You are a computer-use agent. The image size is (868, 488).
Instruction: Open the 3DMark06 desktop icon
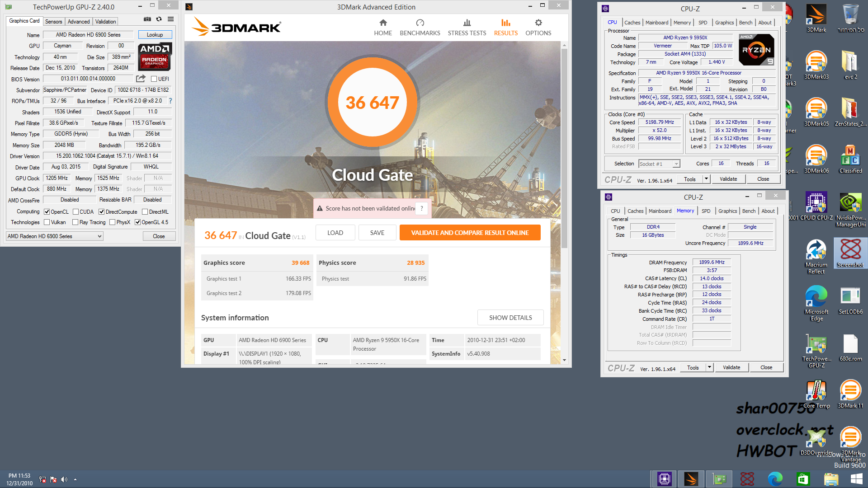816,159
